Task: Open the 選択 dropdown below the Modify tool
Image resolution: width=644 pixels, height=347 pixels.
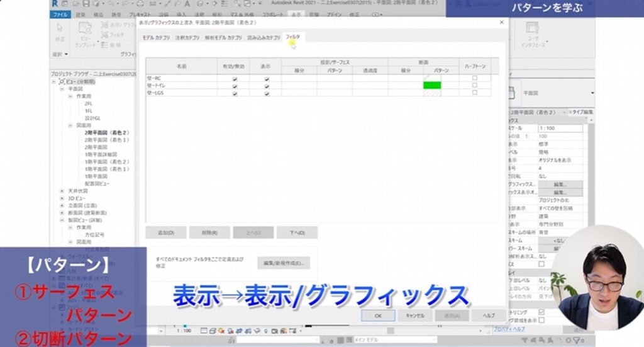Action: (x=59, y=54)
